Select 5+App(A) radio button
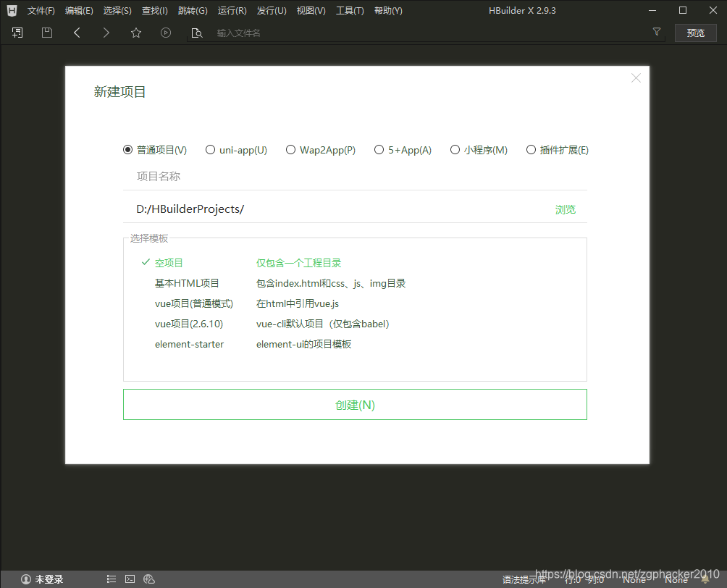The height and width of the screenshot is (588, 727). pos(379,150)
